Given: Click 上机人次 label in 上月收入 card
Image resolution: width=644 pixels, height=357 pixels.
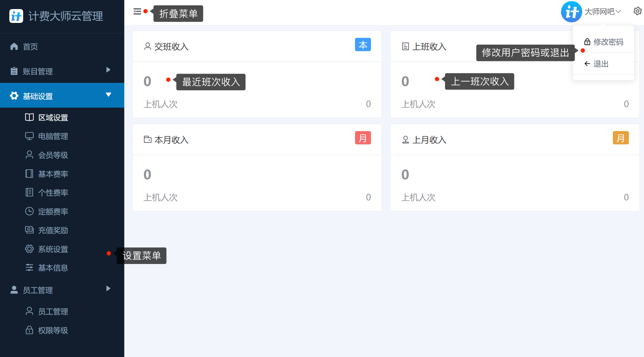Looking at the screenshot, I should point(418,197).
